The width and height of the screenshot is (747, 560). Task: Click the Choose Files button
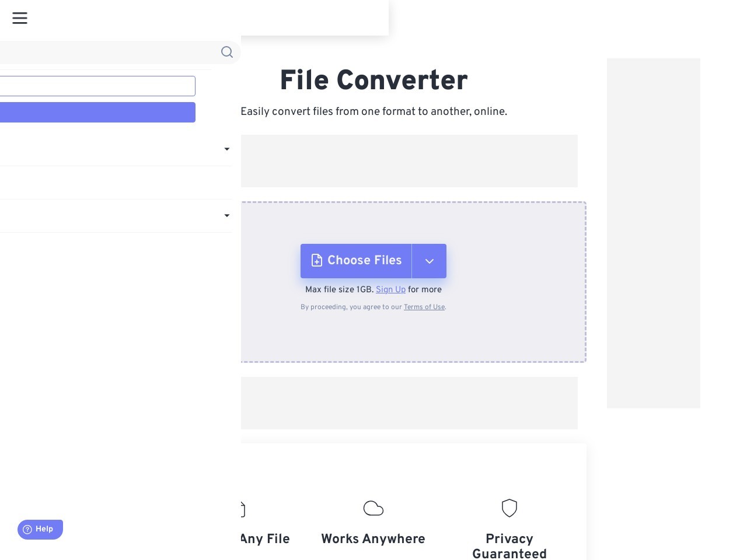click(356, 261)
